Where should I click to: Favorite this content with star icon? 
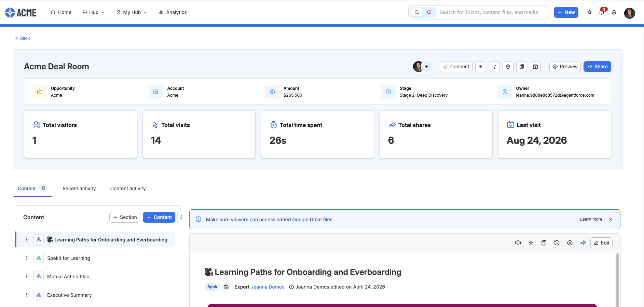click(531, 243)
